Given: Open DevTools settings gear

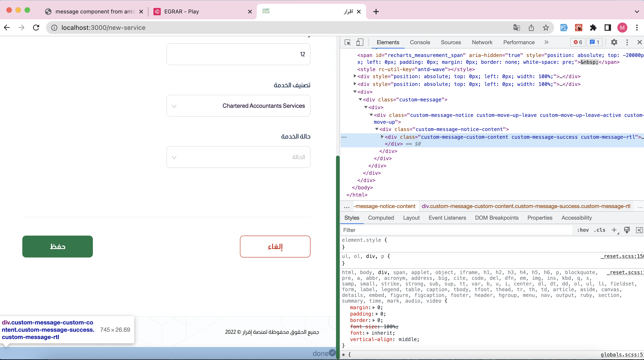Looking at the screenshot, I should (614, 42).
